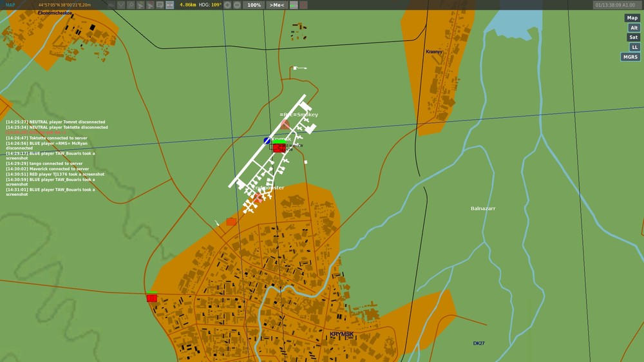Click the Krasnyy town label

coord(434,52)
